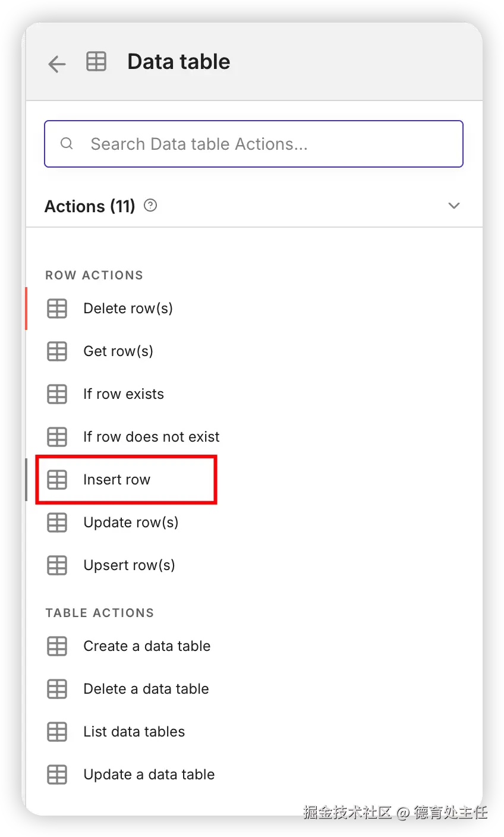Choose Delete a data table
This screenshot has height=837, width=504.
(146, 689)
